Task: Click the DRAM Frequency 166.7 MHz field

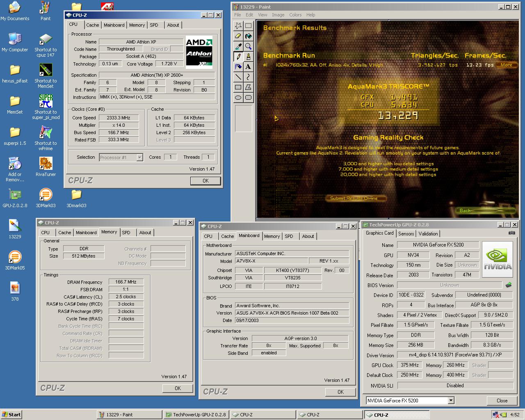Action: point(126,282)
